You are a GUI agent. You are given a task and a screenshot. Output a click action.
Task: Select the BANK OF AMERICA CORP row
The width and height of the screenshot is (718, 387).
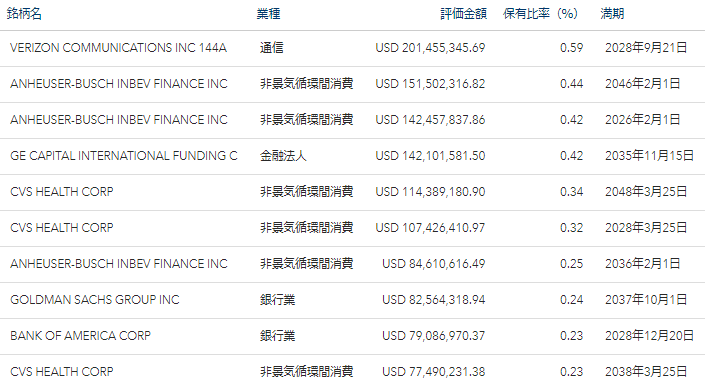coord(352,336)
